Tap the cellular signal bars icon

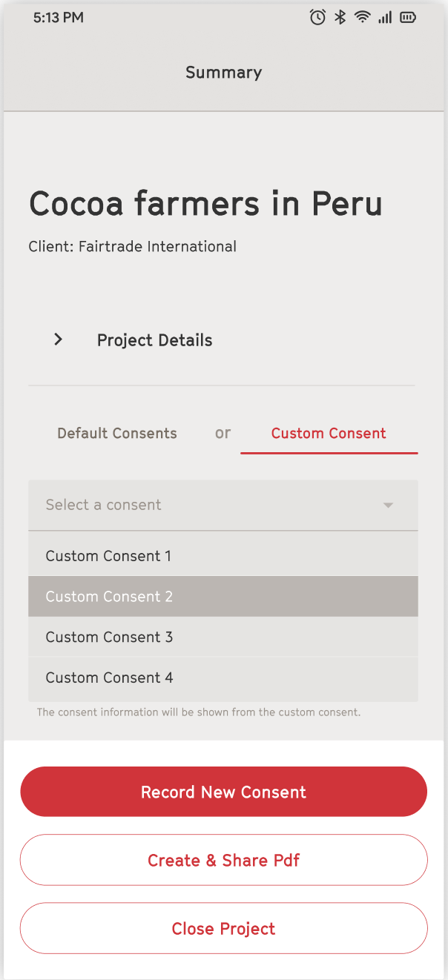[385, 18]
